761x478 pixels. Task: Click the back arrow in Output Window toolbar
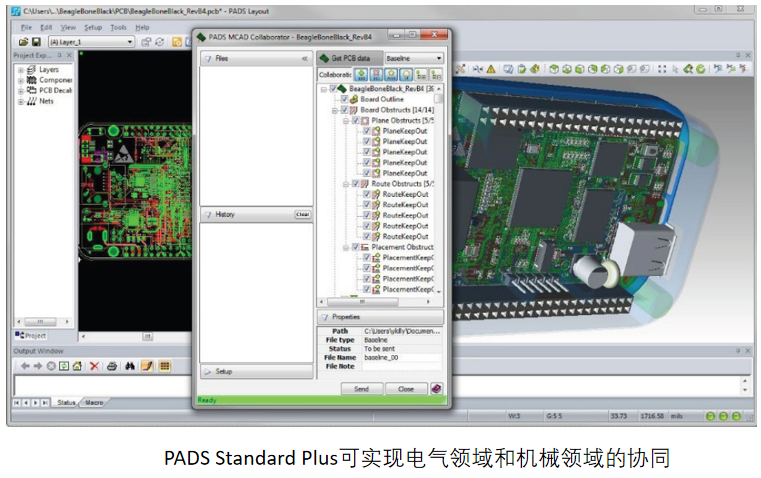click(25, 366)
